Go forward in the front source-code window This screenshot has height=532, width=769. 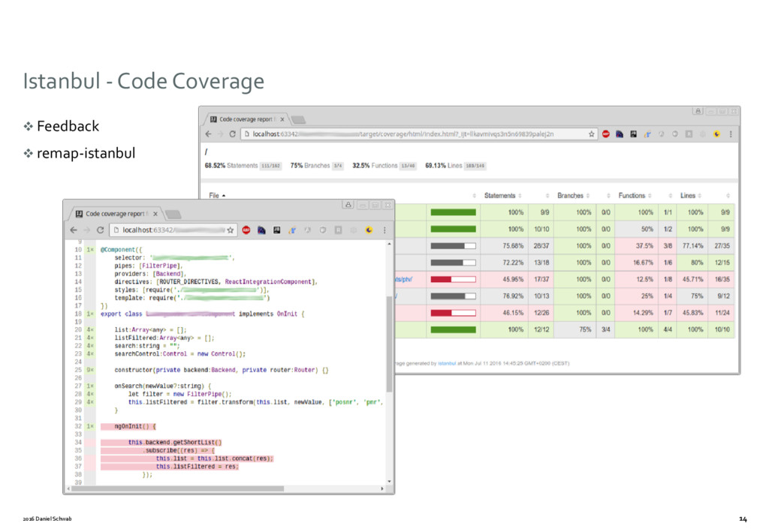tap(87, 230)
